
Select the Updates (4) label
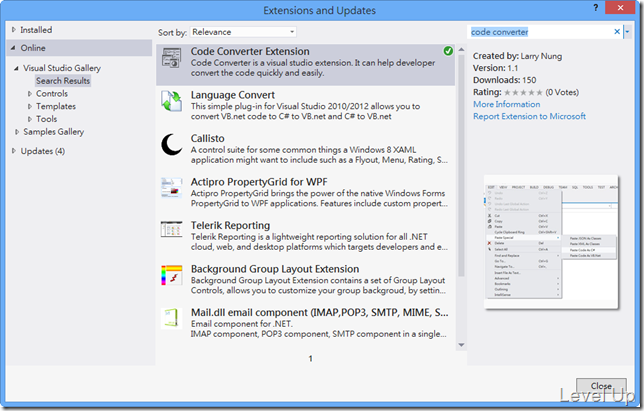tap(43, 151)
